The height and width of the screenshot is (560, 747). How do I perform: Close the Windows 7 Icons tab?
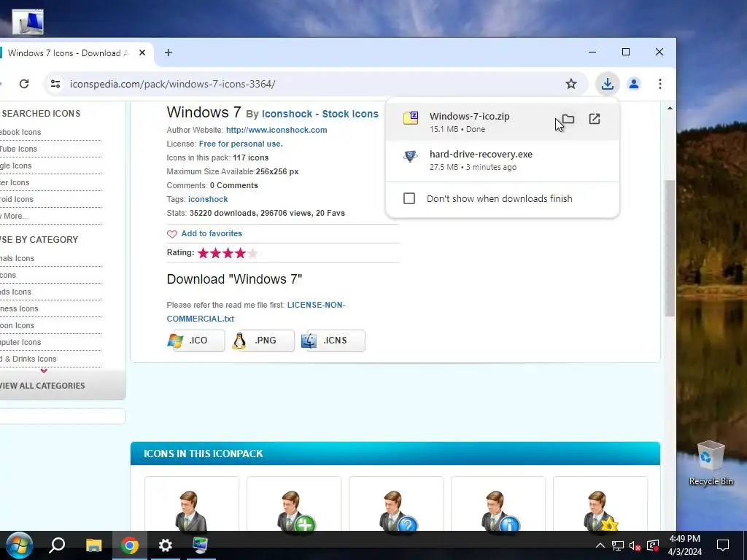click(x=142, y=52)
